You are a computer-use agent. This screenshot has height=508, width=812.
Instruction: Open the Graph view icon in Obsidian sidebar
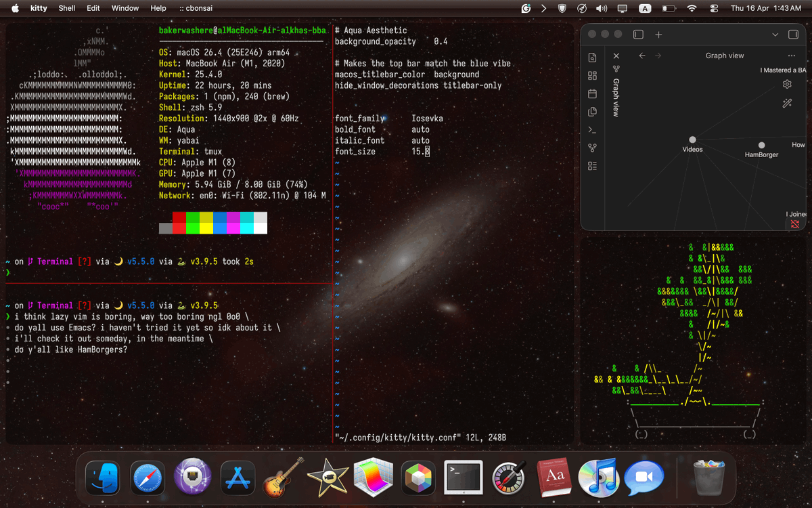click(x=592, y=146)
